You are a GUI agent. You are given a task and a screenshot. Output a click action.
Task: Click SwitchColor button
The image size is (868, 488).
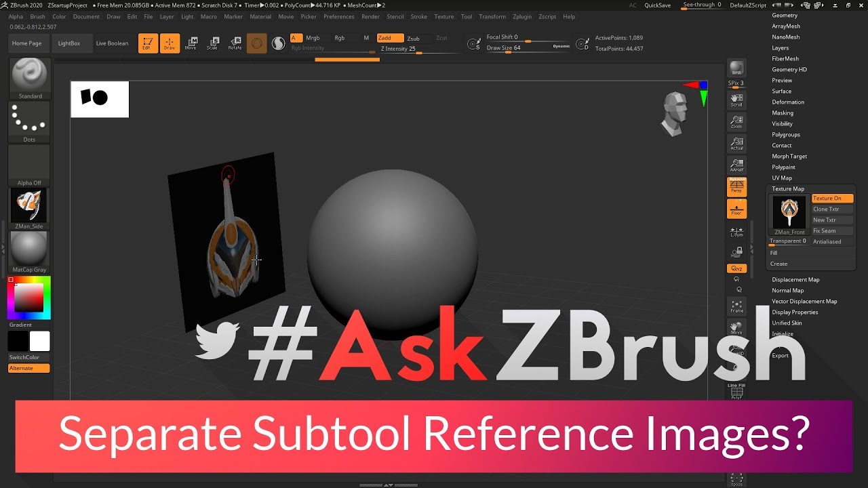tap(29, 357)
